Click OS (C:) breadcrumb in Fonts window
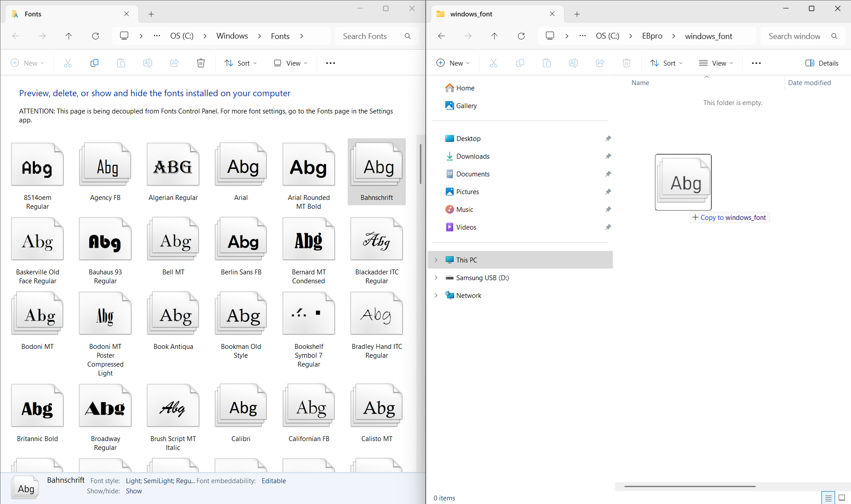 point(182,36)
